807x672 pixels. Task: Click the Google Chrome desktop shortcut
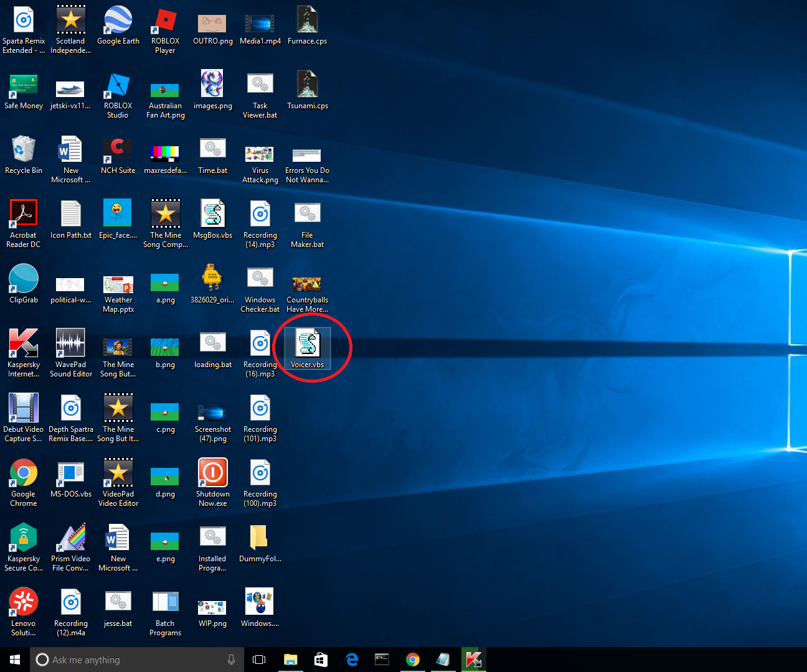[x=24, y=474]
